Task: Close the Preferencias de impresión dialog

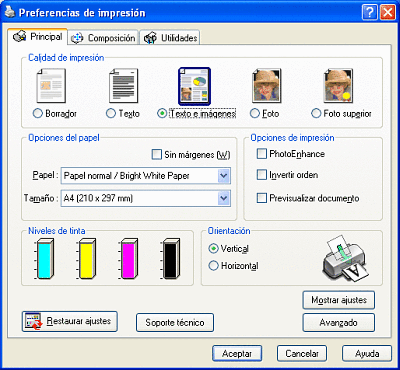Action: coord(388,13)
